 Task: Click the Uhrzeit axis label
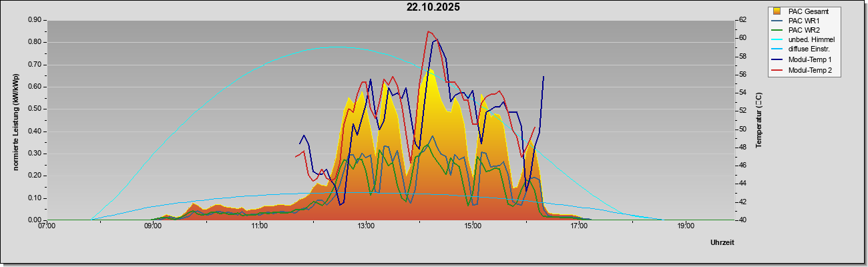722,243
